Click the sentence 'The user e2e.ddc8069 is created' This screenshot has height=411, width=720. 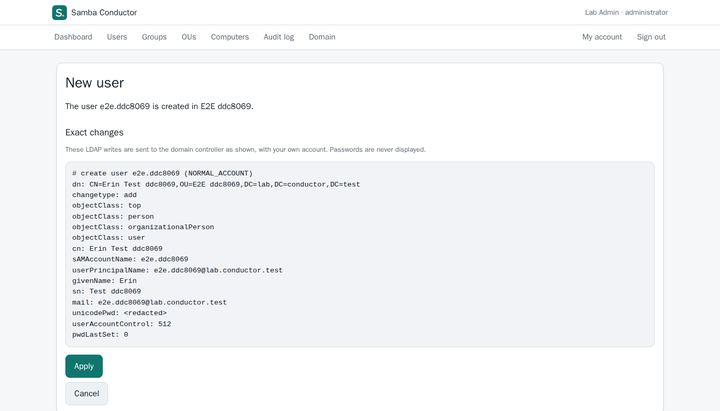[x=159, y=106]
